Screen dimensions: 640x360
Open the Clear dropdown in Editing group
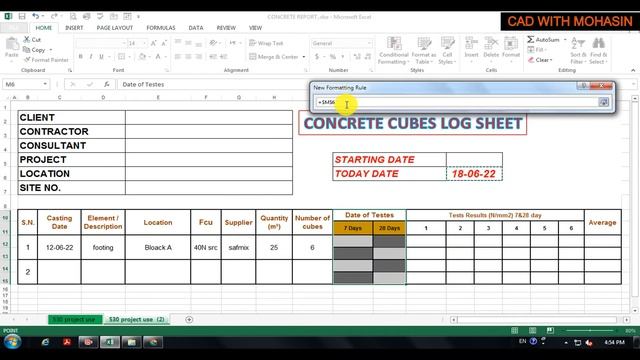click(540, 60)
